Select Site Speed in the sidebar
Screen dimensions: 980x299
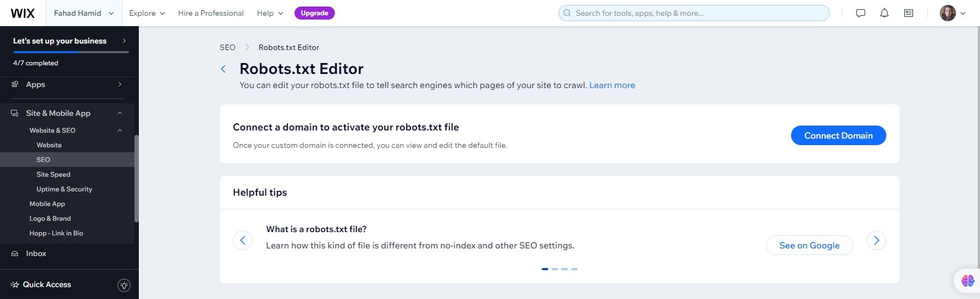click(x=53, y=175)
